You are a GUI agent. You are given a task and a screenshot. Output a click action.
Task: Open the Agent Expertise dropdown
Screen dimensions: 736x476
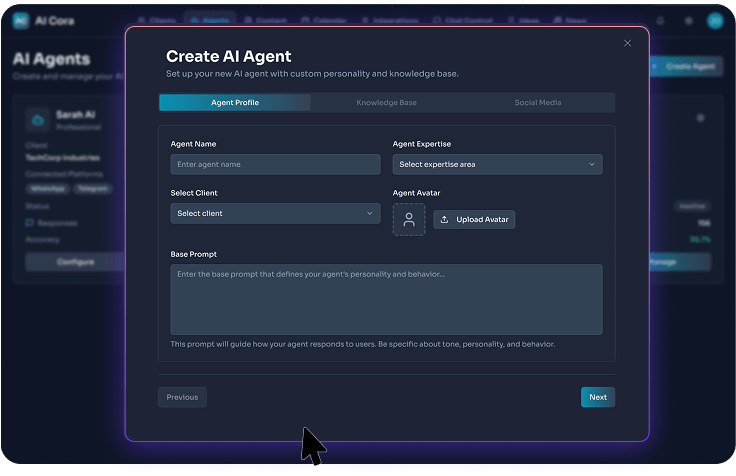coord(497,164)
